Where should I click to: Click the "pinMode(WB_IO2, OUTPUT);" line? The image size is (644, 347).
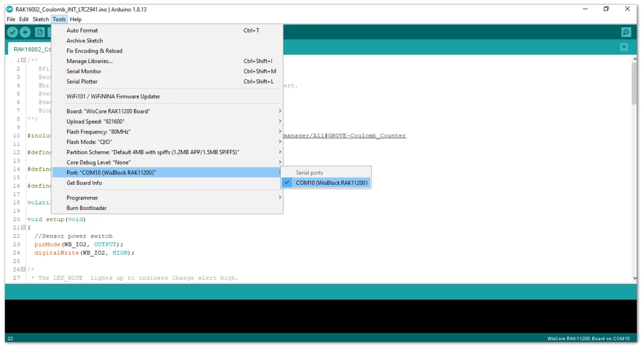point(79,244)
